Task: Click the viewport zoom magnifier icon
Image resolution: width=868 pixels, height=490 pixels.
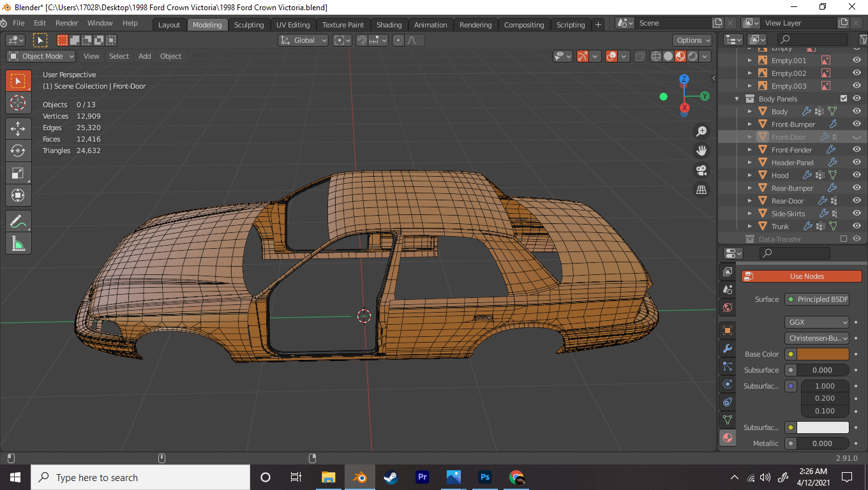Action: (701, 131)
